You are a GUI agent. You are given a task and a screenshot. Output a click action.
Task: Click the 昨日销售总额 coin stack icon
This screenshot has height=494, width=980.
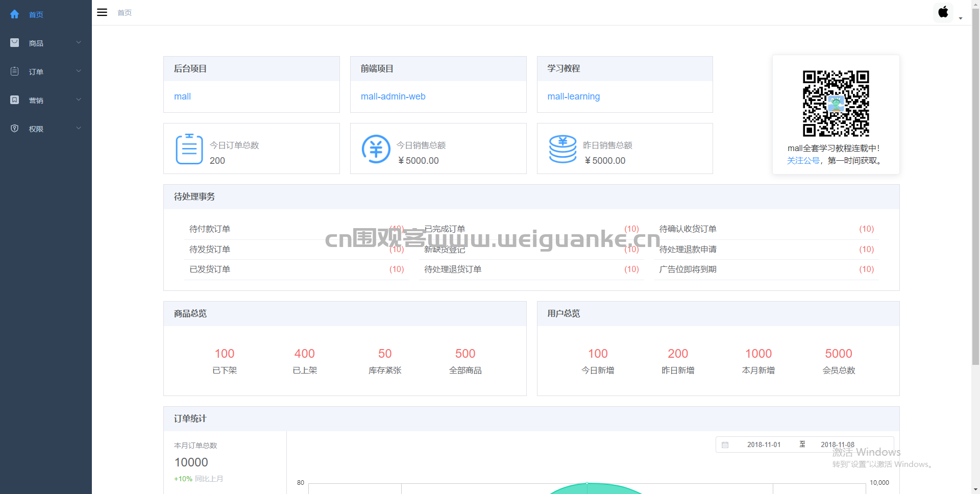point(562,149)
